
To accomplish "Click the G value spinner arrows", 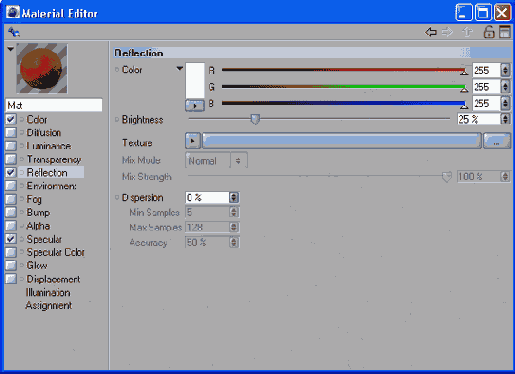I will click(x=505, y=87).
